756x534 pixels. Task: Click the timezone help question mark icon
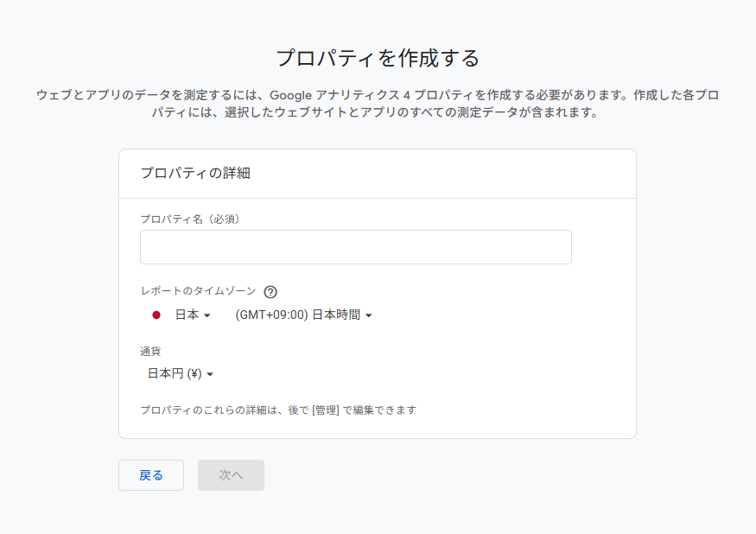pos(270,292)
